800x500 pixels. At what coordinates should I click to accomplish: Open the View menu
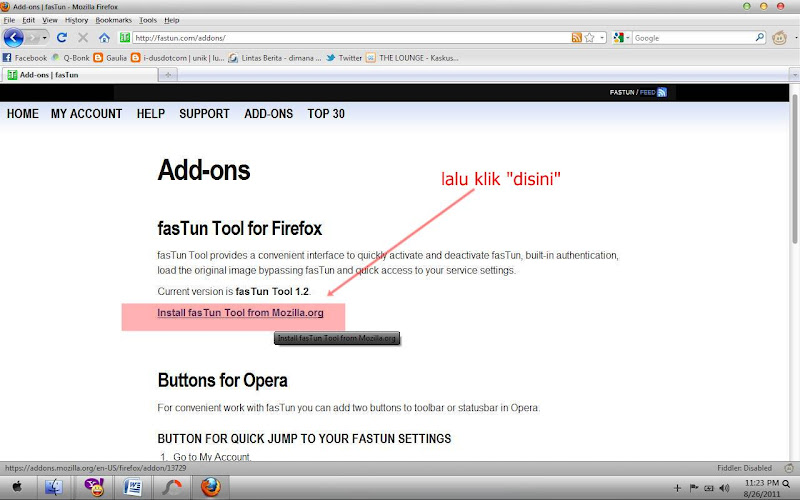click(49, 20)
